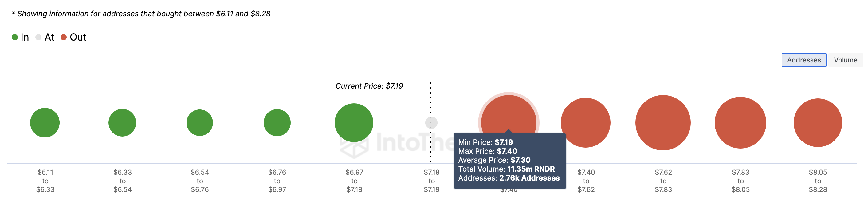Click the $7.18 to $7.19 axis label
This screenshot has width=868, height=211.
432,181
